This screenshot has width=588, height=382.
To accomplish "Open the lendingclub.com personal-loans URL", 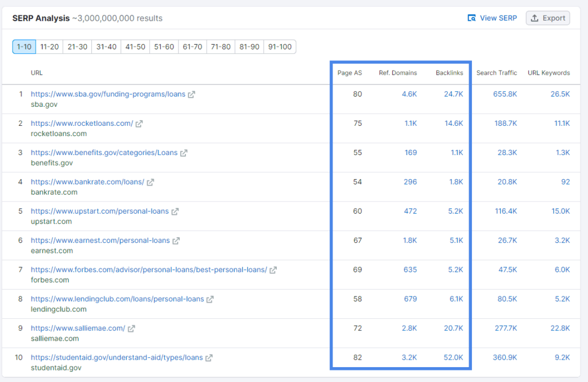I will click(x=117, y=299).
